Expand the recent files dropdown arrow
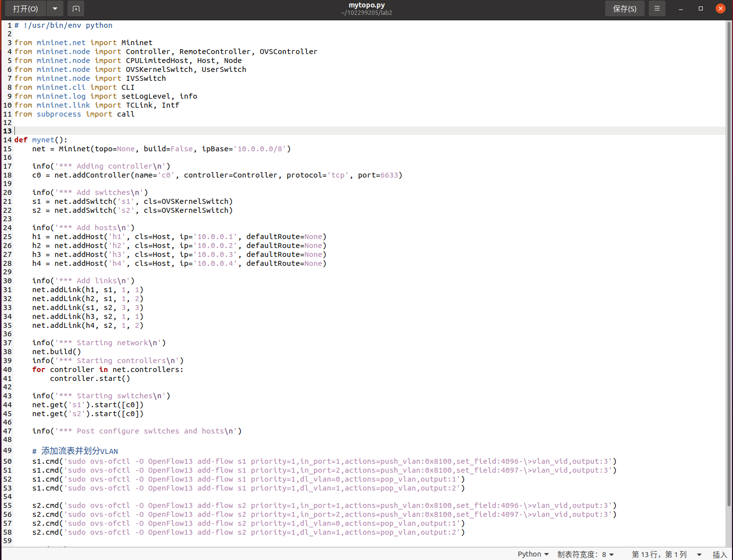Viewport: 733px width, 560px height. pos(55,8)
